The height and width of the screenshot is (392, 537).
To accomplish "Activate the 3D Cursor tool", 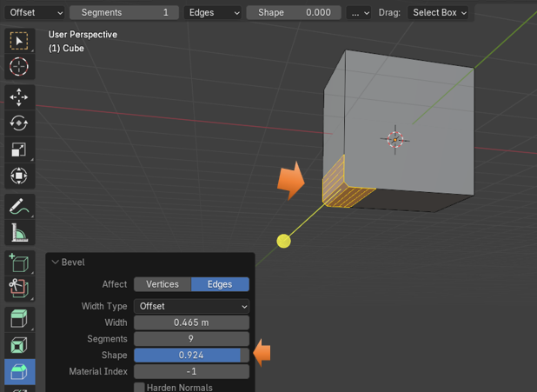I will point(19,67).
